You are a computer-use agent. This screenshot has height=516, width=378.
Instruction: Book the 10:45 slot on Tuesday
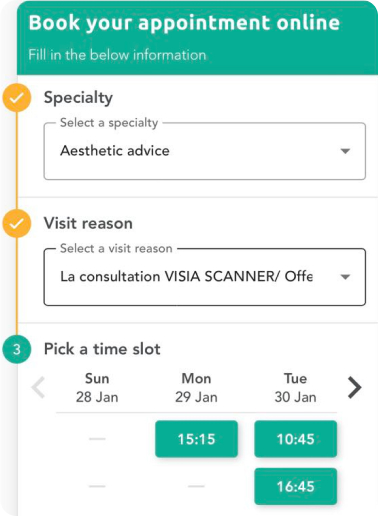click(296, 439)
